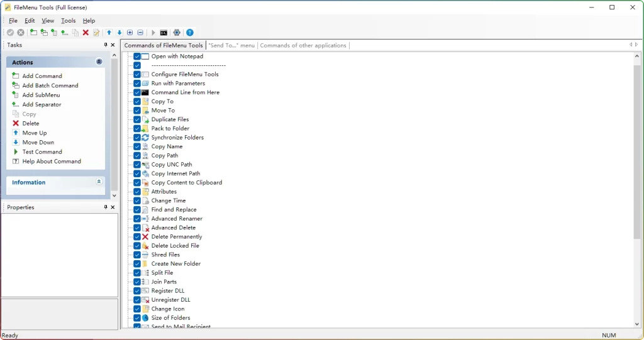Viewport: 644px width, 340px height.
Task: Collapse the Actions panel section
Action: click(x=99, y=62)
